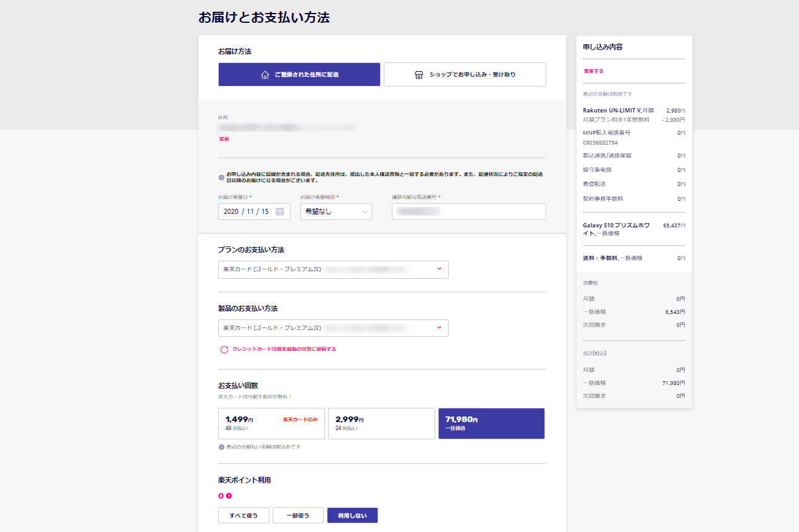Select delivery to registered address (ご登録された住所に配送)

pyautogui.click(x=299, y=75)
